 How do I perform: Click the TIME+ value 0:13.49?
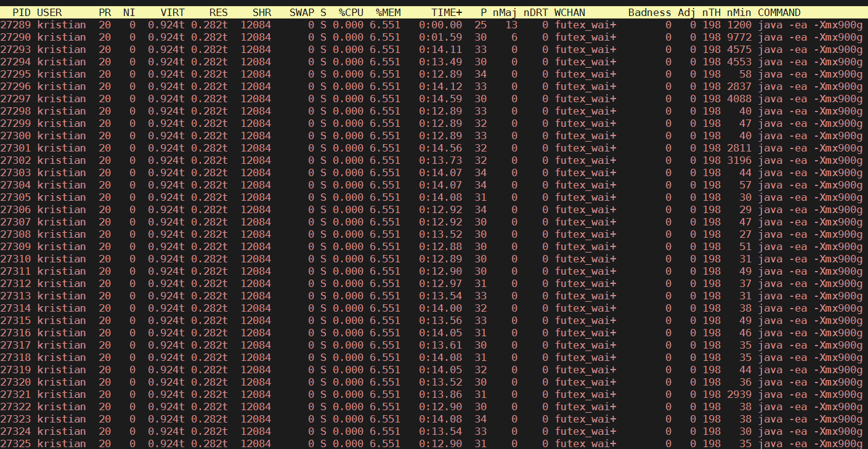440,62
